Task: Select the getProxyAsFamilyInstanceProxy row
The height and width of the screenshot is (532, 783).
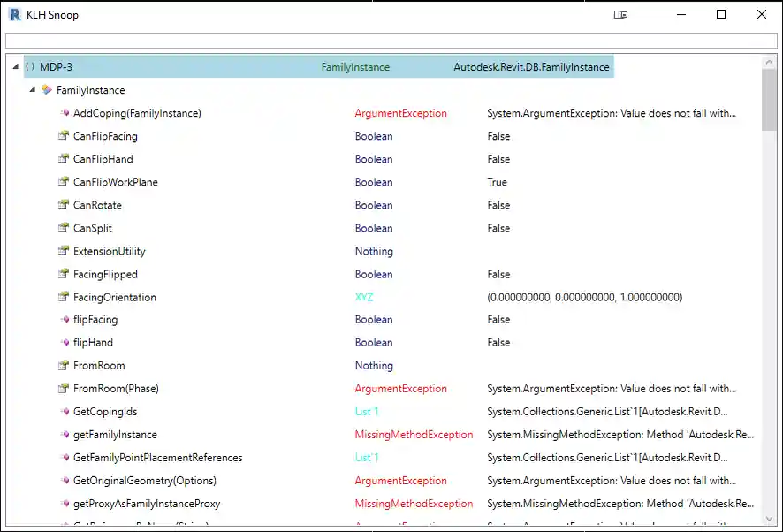Action: (146, 504)
